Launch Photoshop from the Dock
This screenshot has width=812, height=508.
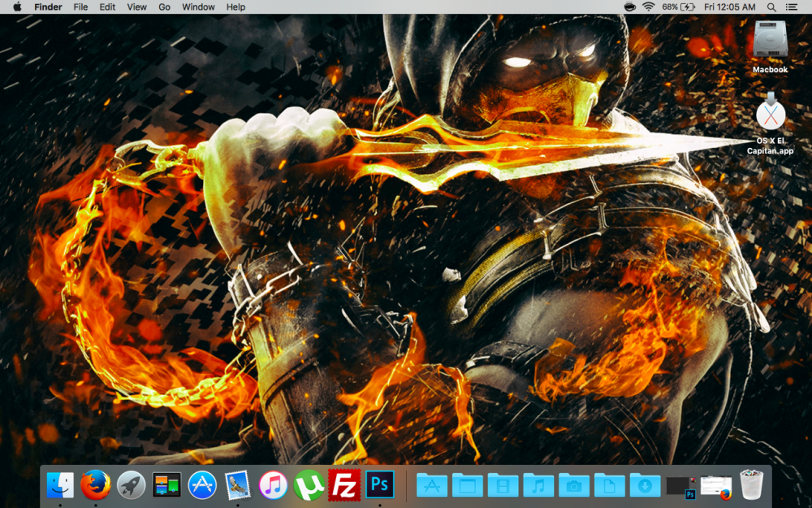(x=379, y=485)
